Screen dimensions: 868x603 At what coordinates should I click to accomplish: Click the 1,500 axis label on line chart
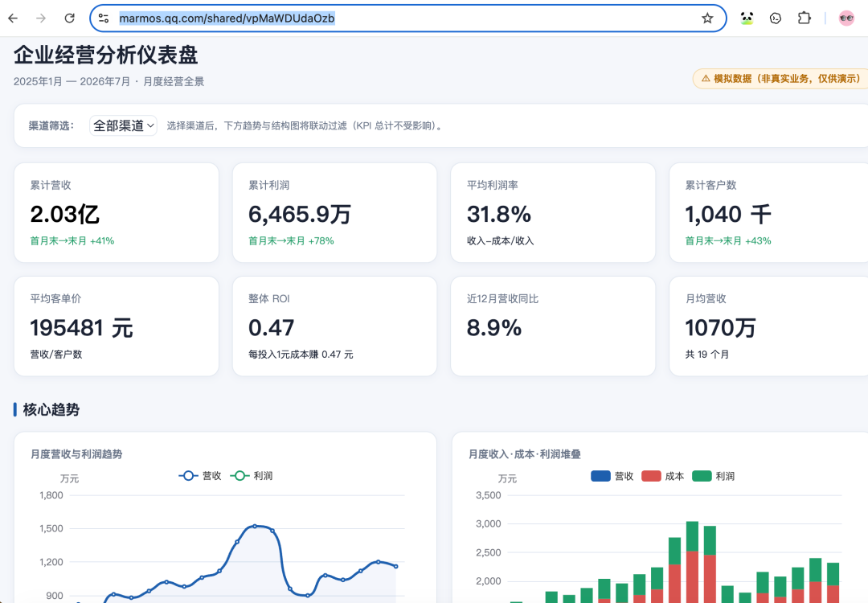pyautogui.click(x=51, y=528)
